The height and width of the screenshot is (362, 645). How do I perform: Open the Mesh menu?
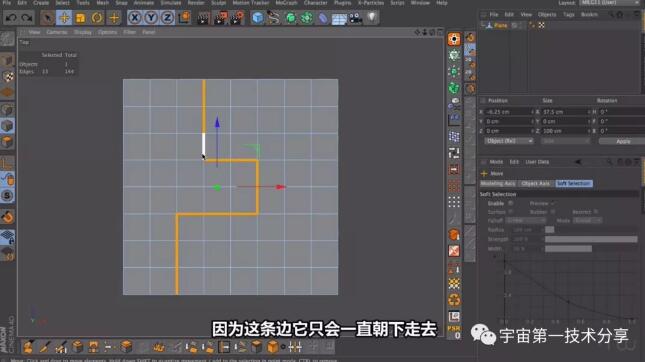pyautogui.click(x=102, y=3)
